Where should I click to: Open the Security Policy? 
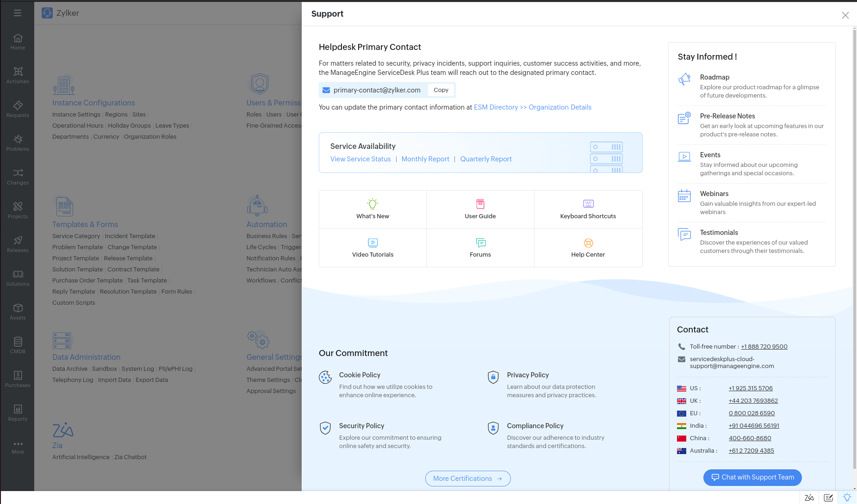(361, 426)
